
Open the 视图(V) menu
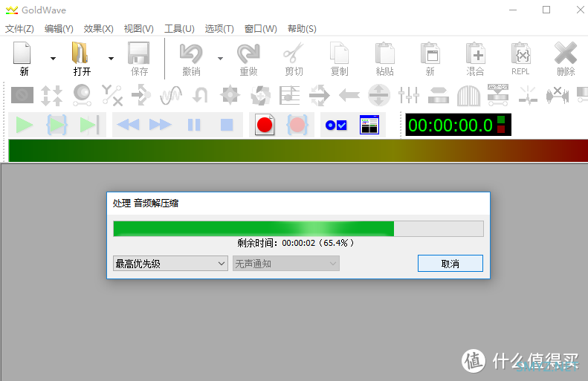tap(139, 29)
